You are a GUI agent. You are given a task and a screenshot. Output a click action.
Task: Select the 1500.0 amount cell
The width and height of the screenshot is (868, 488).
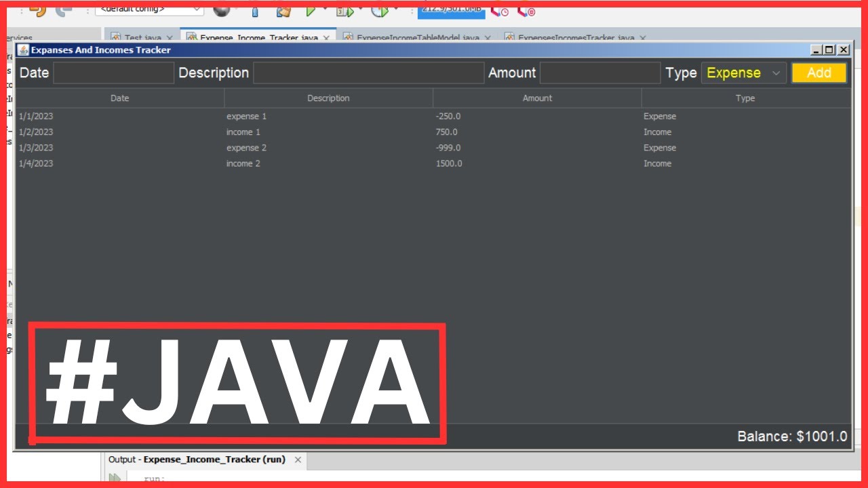(537, 163)
